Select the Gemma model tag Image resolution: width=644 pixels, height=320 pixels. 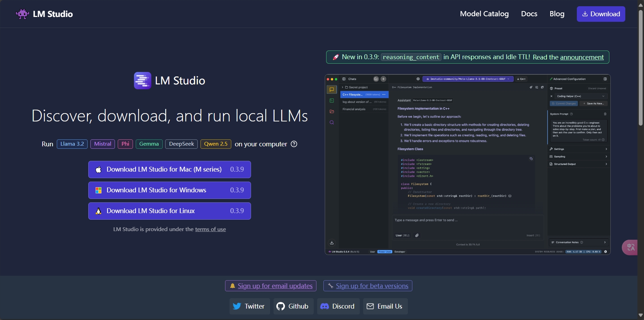pyautogui.click(x=149, y=144)
